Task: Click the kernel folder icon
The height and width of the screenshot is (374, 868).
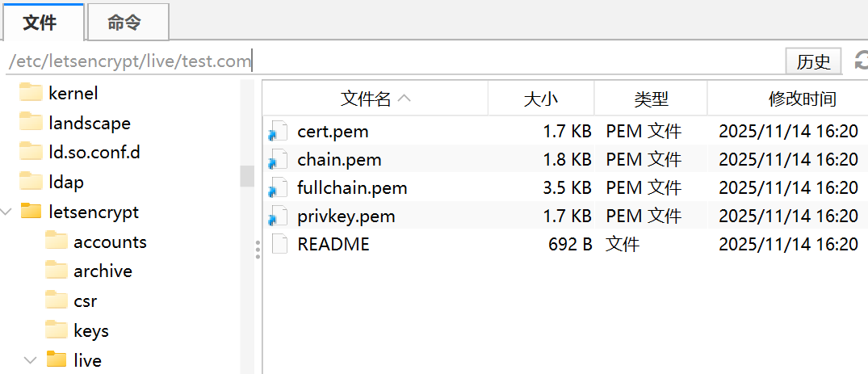Action: point(31,93)
